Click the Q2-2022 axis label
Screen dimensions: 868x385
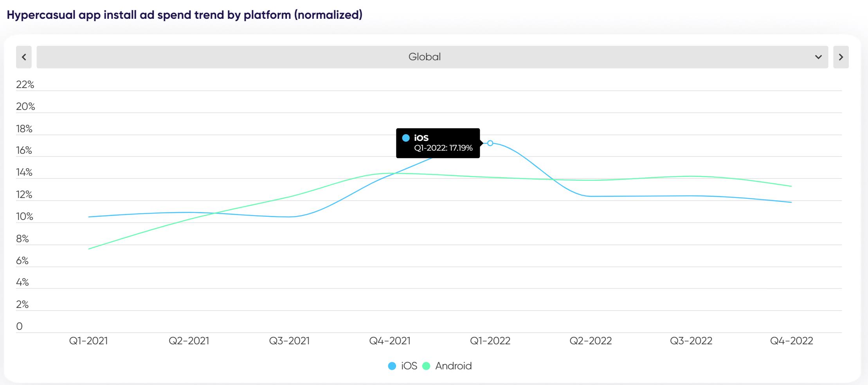[x=591, y=341]
